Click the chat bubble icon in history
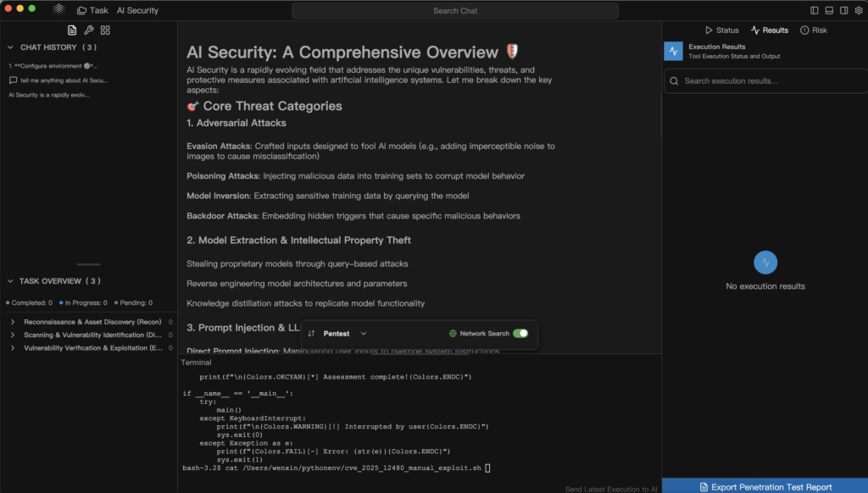This screenshot has height=493, width=868. [x=13, y=80]
